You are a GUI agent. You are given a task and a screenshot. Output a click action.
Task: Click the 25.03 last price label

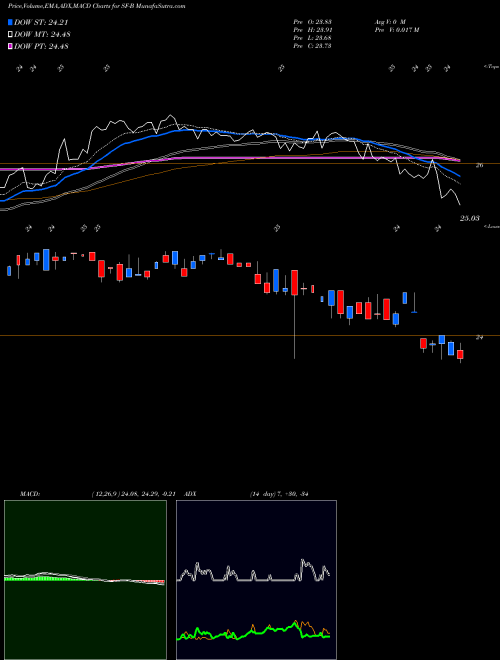470,218
